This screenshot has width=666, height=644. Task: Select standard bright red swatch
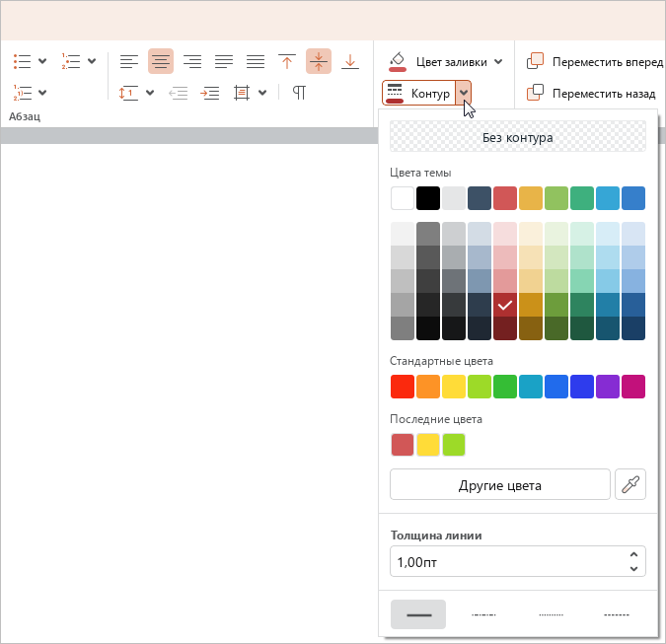click(403, 387)
